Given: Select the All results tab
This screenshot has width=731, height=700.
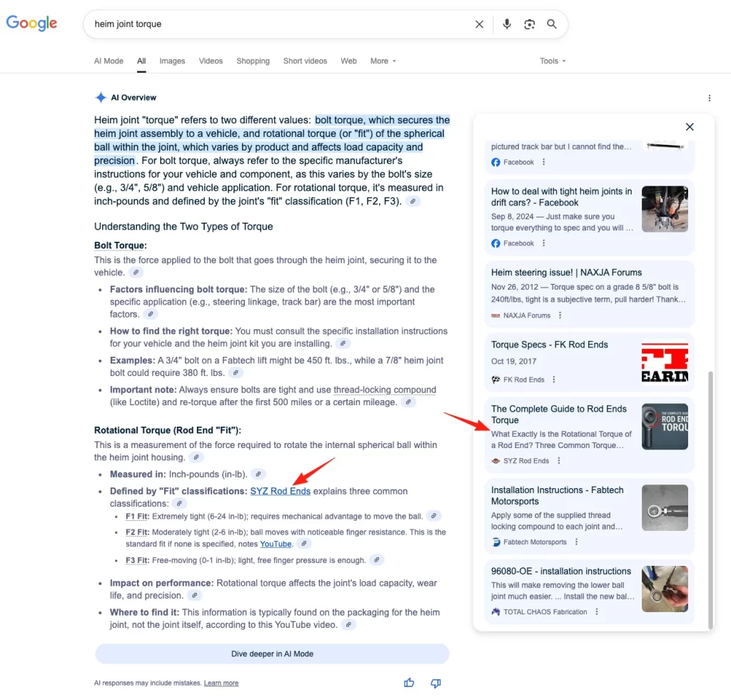Looking at the screenshot, I should 141,61.
